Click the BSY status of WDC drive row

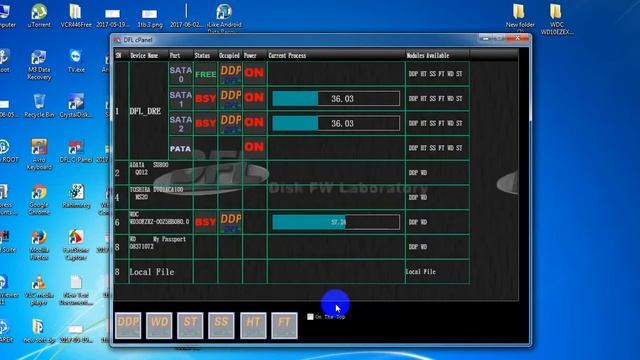tap(205, 222)
